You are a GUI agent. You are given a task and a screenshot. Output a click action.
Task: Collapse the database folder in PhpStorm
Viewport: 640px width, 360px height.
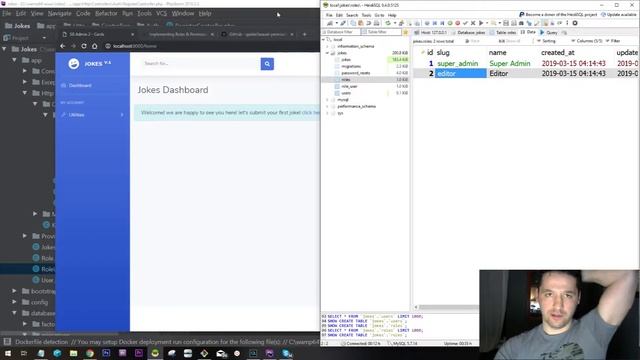point(14,313)
